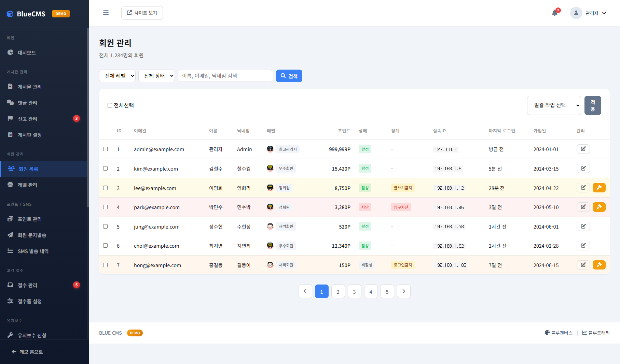The image size is (620, 364).
Task: Click the 사이트 보기 button
Action: (x=142, y=13)
